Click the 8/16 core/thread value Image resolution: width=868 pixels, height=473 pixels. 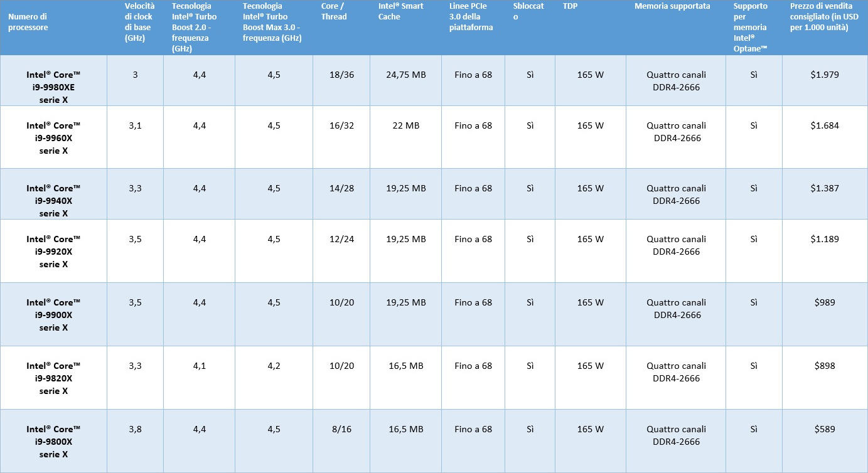[x=341, y=429]
